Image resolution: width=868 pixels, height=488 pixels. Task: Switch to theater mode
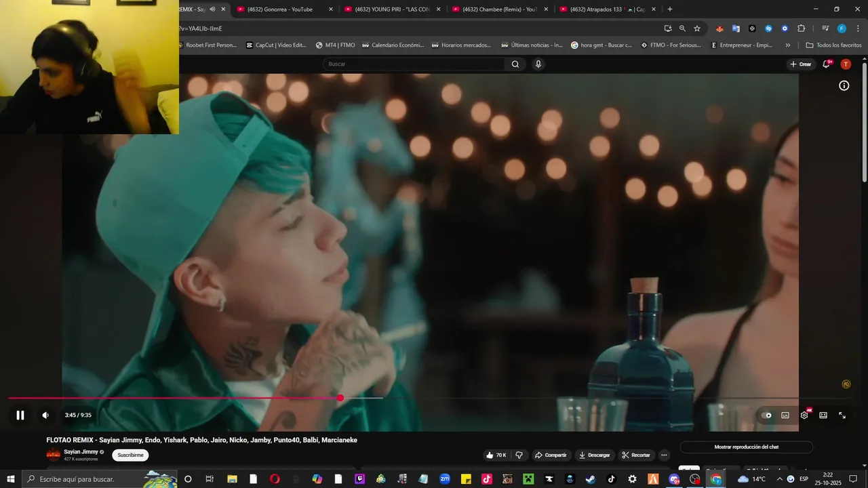point(823,415)
